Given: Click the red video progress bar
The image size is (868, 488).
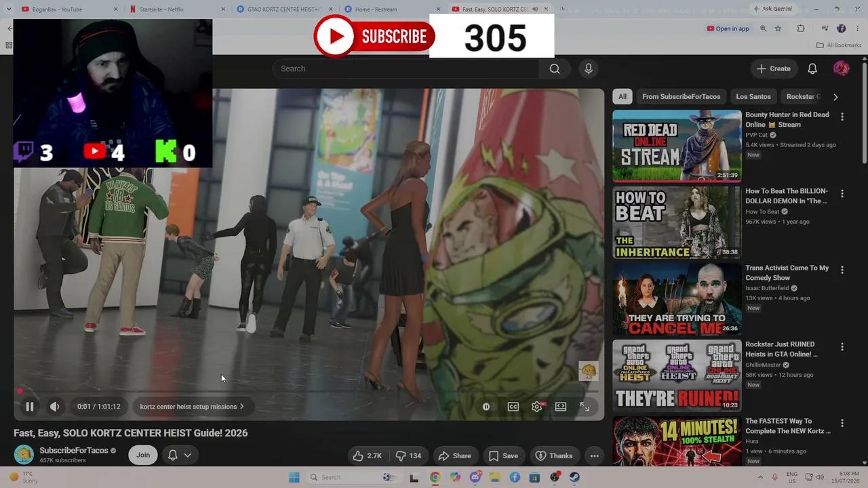Looking at the screenshot, I should pyautogui.click(x=309, y=391).
